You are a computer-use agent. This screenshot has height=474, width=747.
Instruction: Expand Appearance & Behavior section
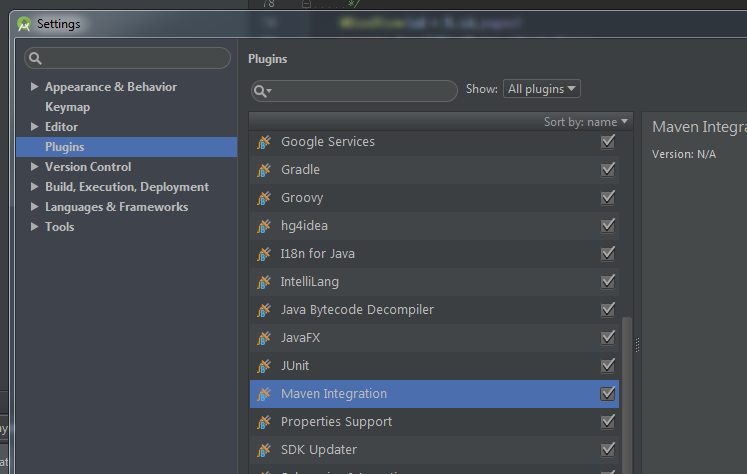(x=34, y=87)
